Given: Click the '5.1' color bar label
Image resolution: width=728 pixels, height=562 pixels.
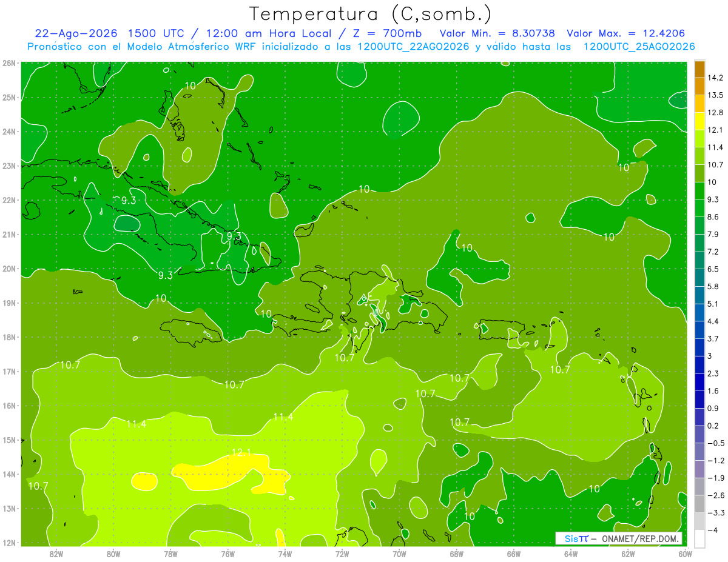Looking at the screenshot, I should 713,303.
